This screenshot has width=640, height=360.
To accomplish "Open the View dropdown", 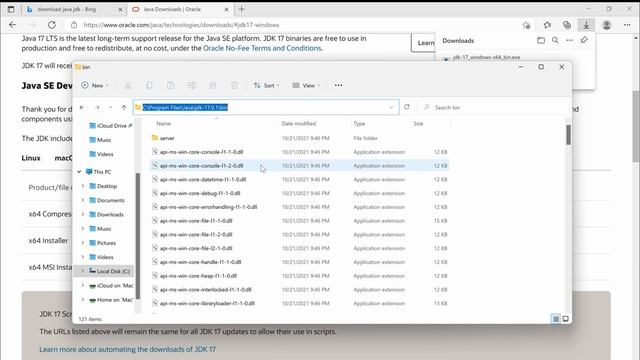I will [x=306, y=85].
